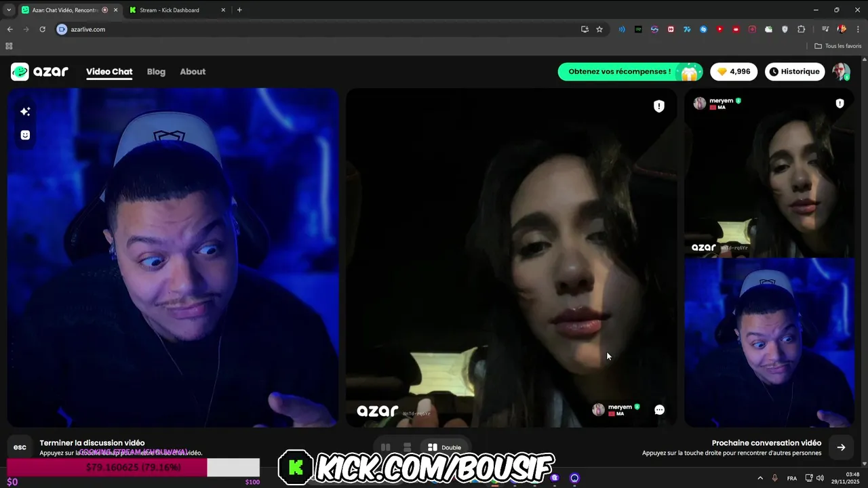Open the chat bubble icon on center video
This screenshot has height=488, width=868.
pos(659,409)
